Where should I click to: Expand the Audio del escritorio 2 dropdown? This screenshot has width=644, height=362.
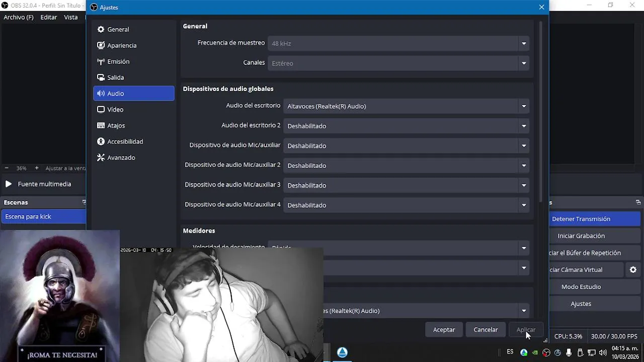(406, 126)
